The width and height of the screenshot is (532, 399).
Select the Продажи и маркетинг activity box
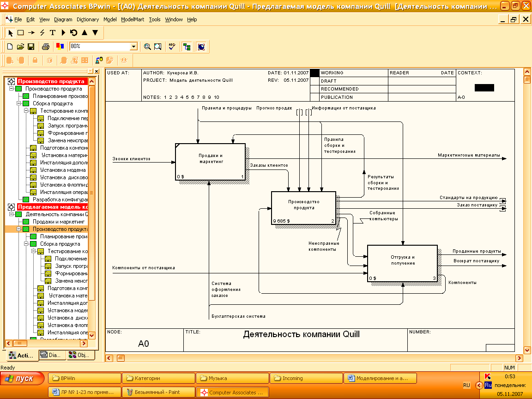(x=211, y=162)
